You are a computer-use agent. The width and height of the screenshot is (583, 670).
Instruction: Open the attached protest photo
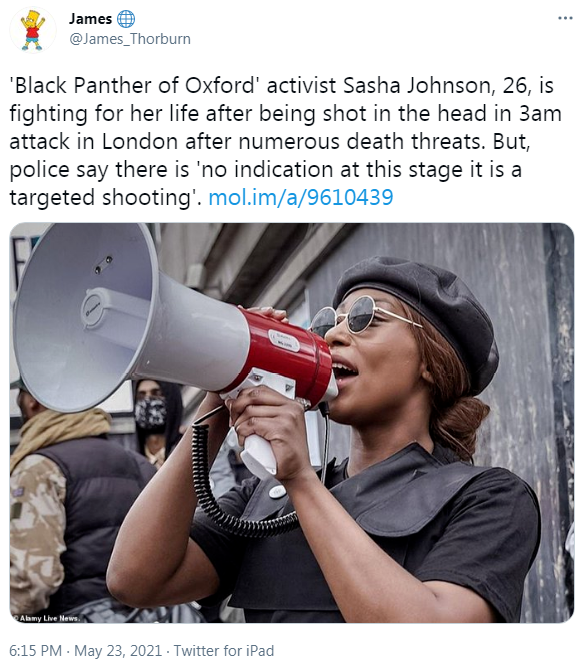[292, 423]
